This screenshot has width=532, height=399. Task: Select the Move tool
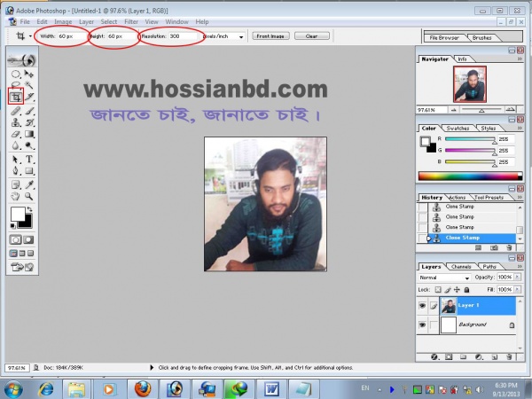[x=29, y=74]
